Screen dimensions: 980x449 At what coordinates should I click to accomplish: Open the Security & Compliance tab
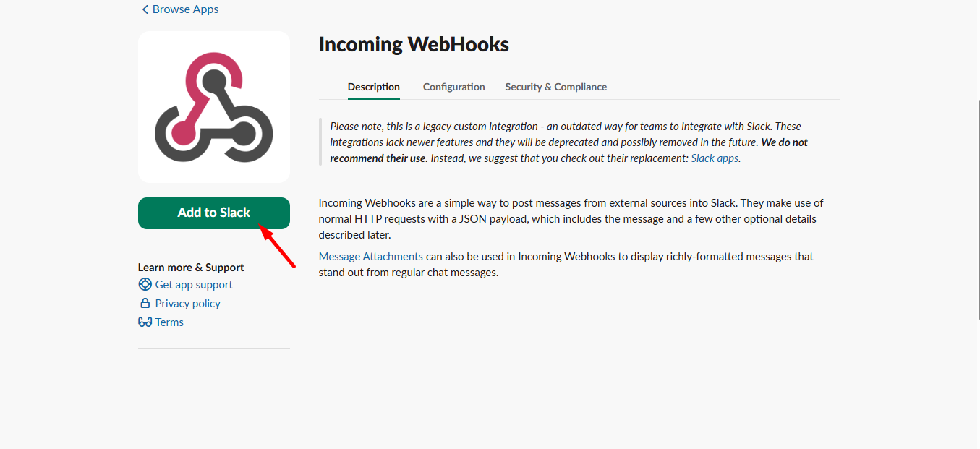click(x=555, y=87)
